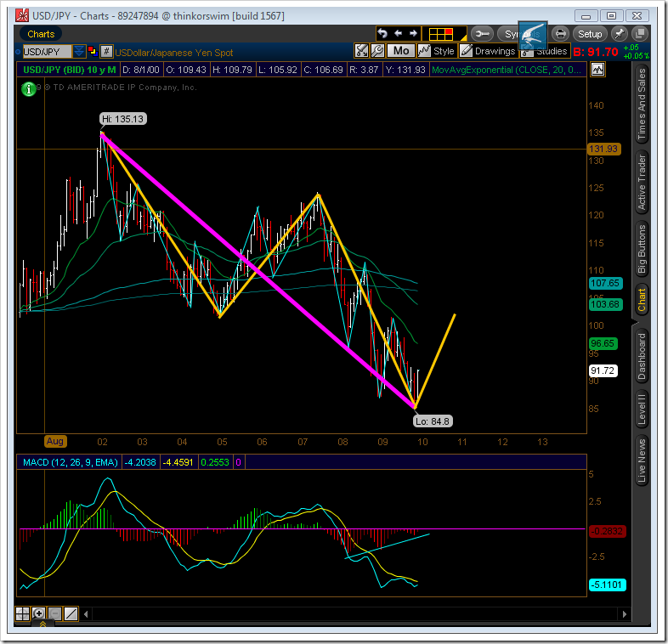The image size is (668, 644).
Task: Click the 107.65 price axis label
Action: [605, 283]
